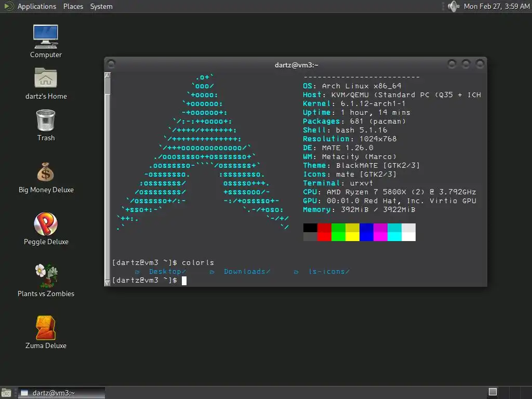Open the Places menu

click(x=73, y=6)
